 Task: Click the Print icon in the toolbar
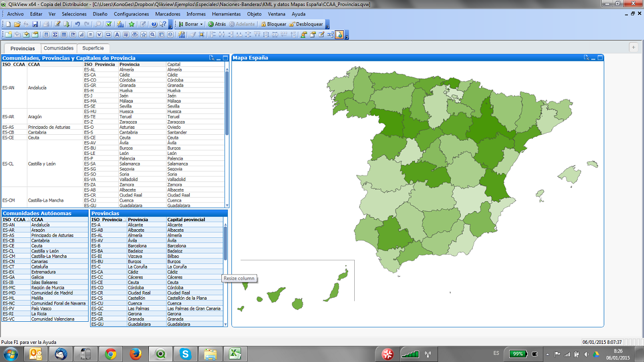(46, 24)
